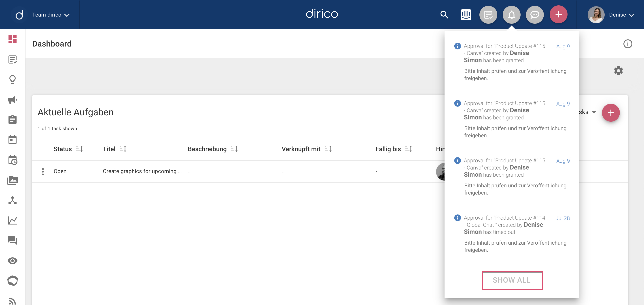The width and height of the screenshot is (644, 305).
Task: Click '1 of 1 task shown' text
Action: click(x=57, y=129)
